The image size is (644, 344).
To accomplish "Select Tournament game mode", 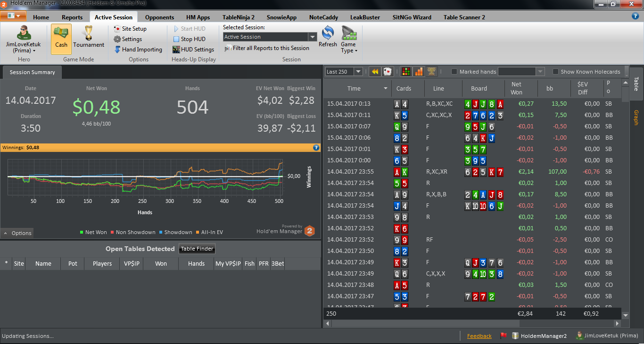I will pyautogui.click(x=89, y=39).
